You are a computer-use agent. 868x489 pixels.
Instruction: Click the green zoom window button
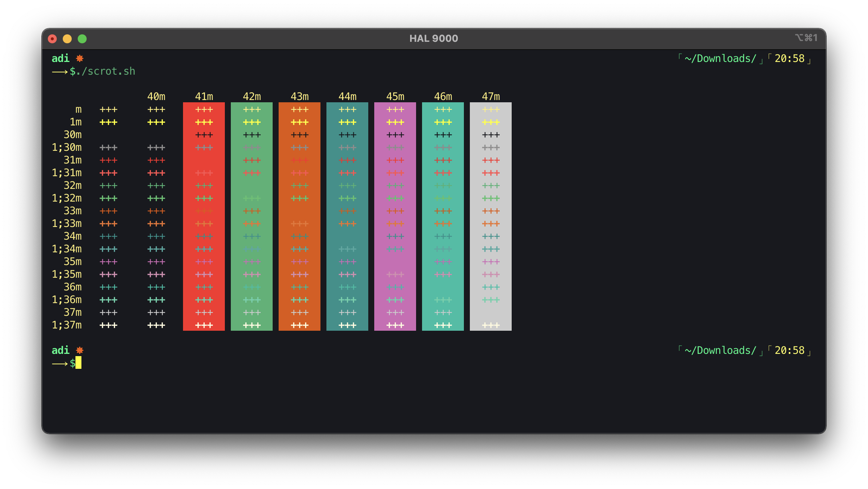(x=82, y=39)
